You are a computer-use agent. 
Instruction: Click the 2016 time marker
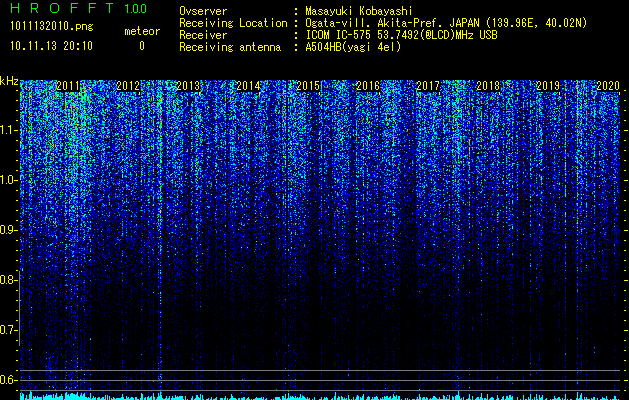pyautogui.click(x=368, y=85)
